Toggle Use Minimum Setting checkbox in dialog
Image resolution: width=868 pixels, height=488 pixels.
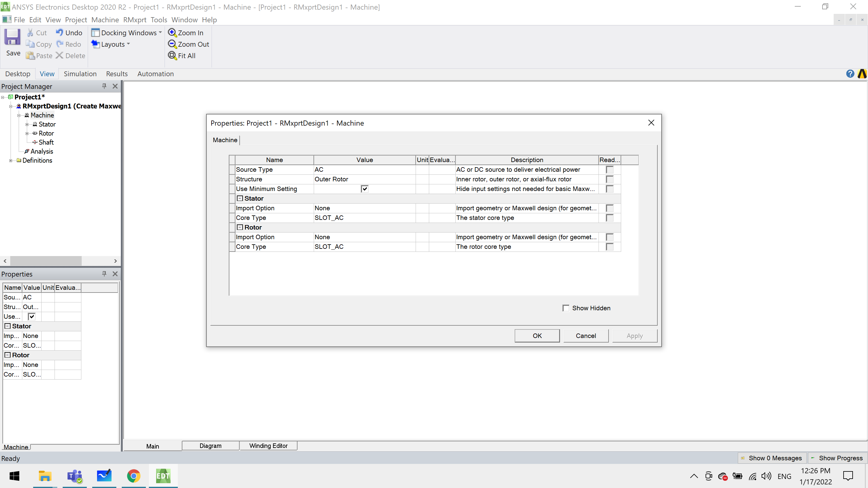point(365,189)
